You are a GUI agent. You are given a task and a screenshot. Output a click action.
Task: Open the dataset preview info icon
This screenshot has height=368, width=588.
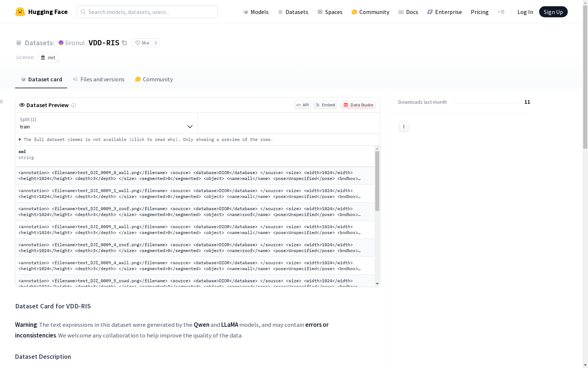(73, 105)
